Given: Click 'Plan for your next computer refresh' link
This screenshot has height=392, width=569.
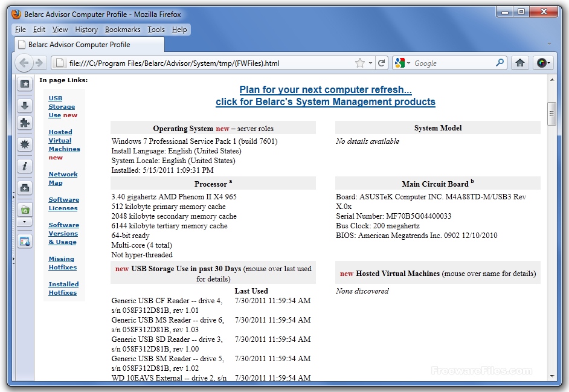Looking at the screenshot, I should point(326,89).
